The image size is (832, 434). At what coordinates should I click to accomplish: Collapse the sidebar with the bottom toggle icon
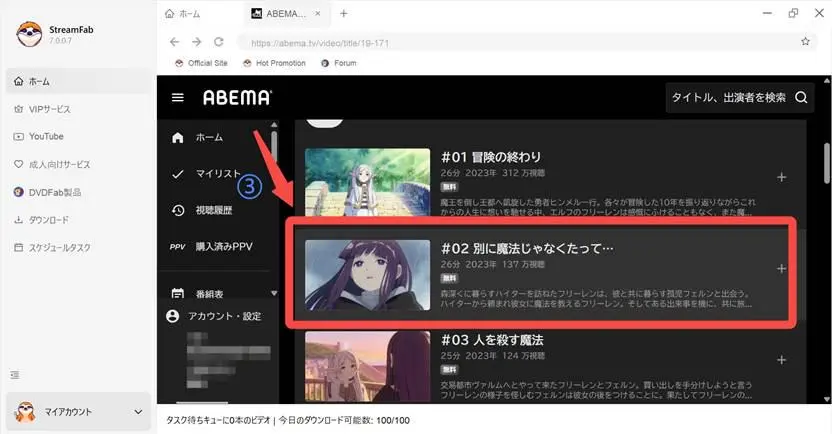tap(15, 375)
